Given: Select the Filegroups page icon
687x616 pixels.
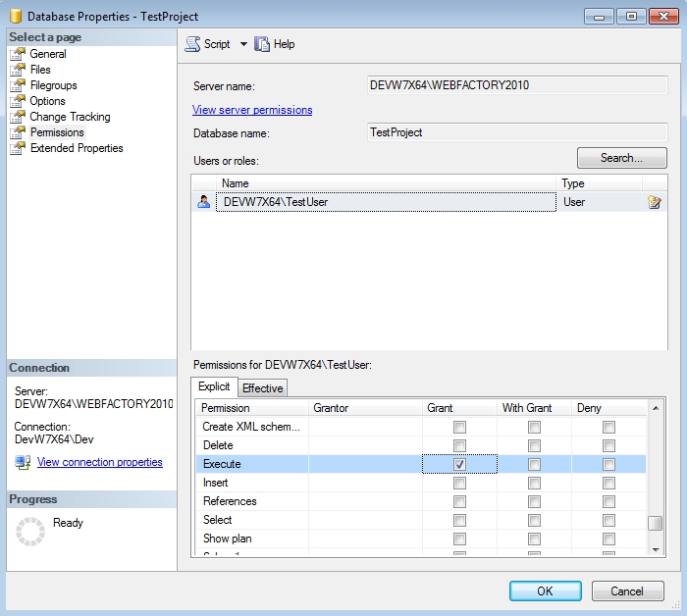Looking at the screenshot, I should point(18,85).
